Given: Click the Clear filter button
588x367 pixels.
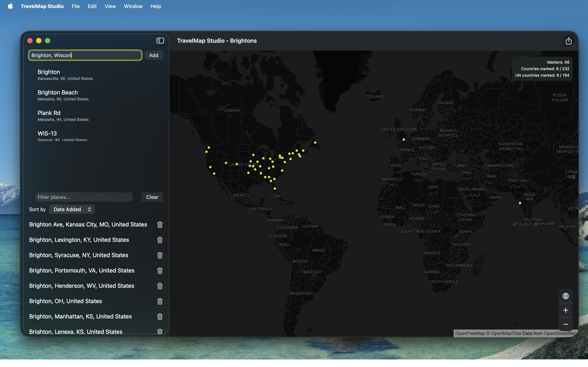Looking at the screenshot, I should pos(152,197).
